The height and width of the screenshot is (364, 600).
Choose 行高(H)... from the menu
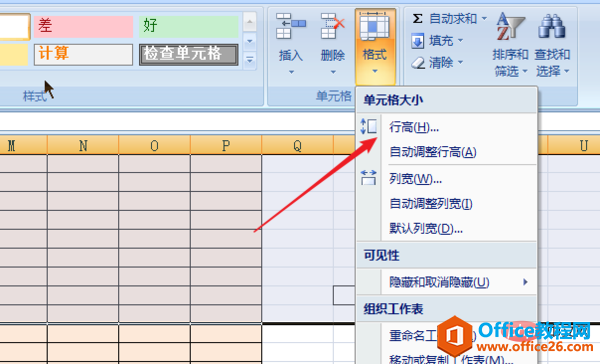447,127
